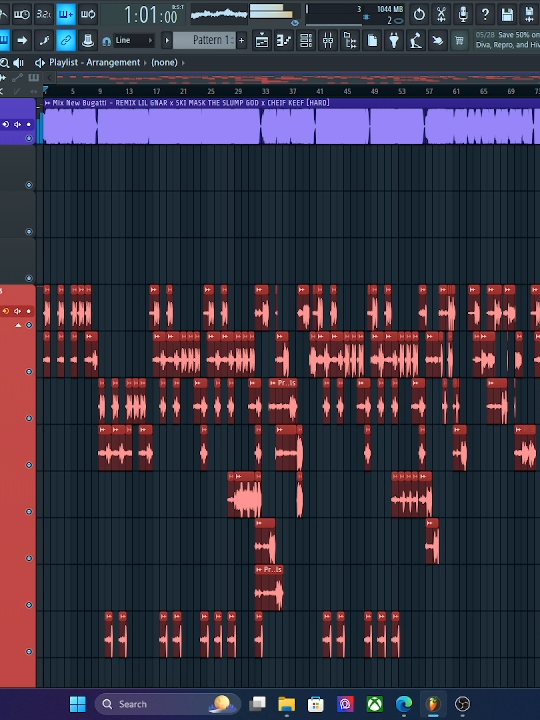Screen dimensions: 540x720
Task: Toggle the step editing arrow button
Action: point(22,40)
